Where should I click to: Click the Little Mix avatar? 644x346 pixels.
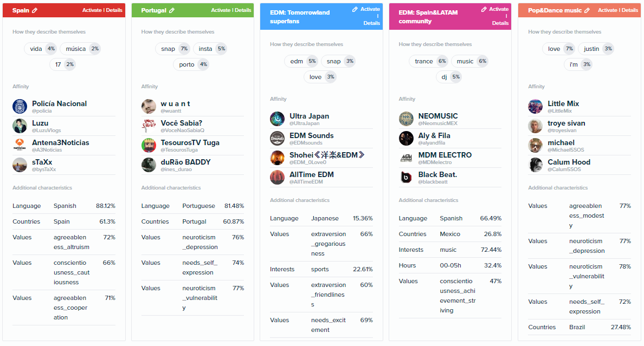coord(536,107)
